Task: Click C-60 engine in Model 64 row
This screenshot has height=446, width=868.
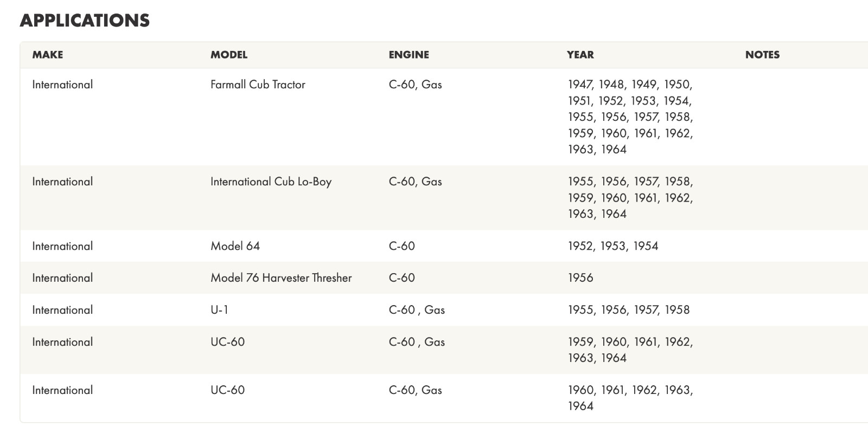Action: click(x=401, y=246)
